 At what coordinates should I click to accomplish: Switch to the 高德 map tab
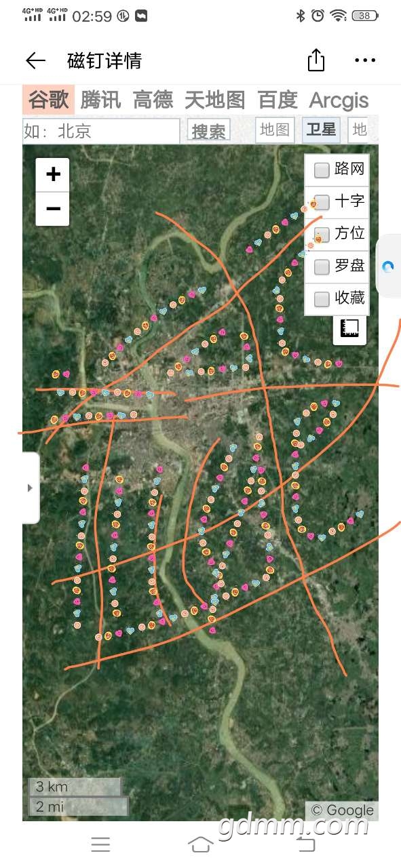153,100
